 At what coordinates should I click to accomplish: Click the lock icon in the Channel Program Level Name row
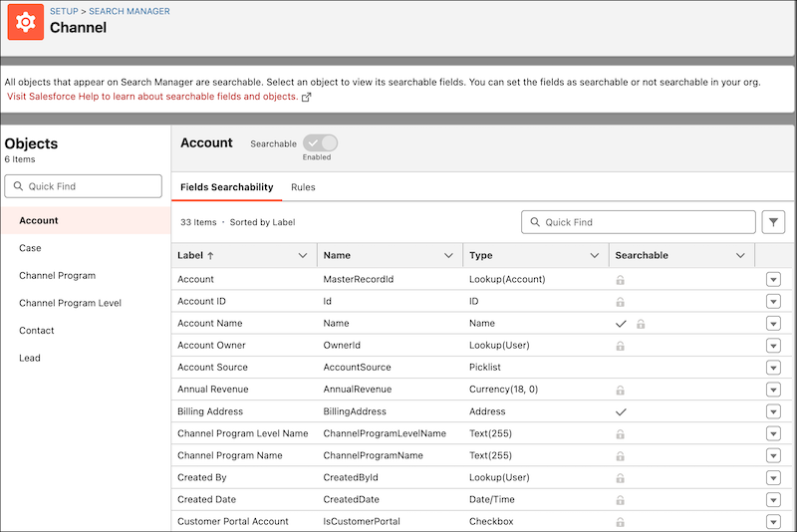[620, 434]
